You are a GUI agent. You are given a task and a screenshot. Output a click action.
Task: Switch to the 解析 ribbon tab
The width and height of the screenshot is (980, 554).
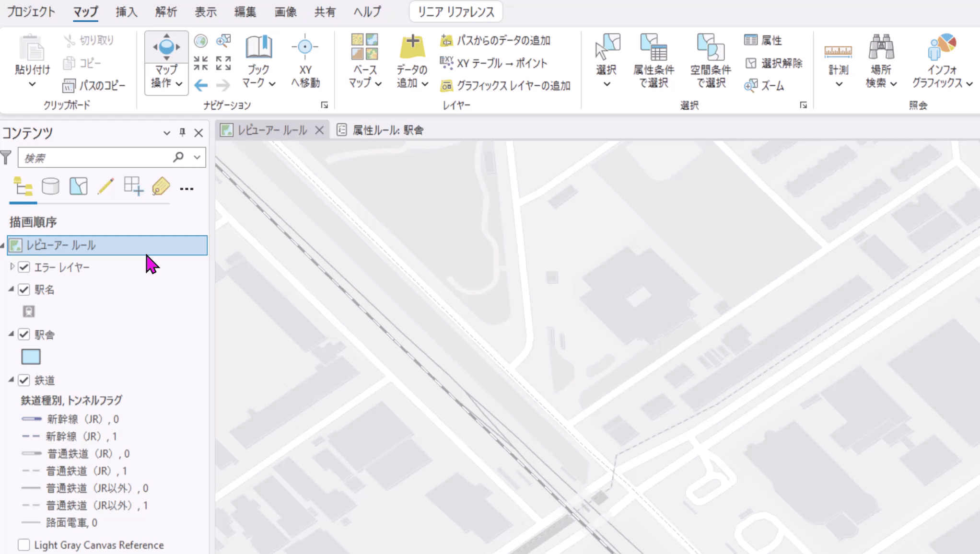tap(166, 12)
